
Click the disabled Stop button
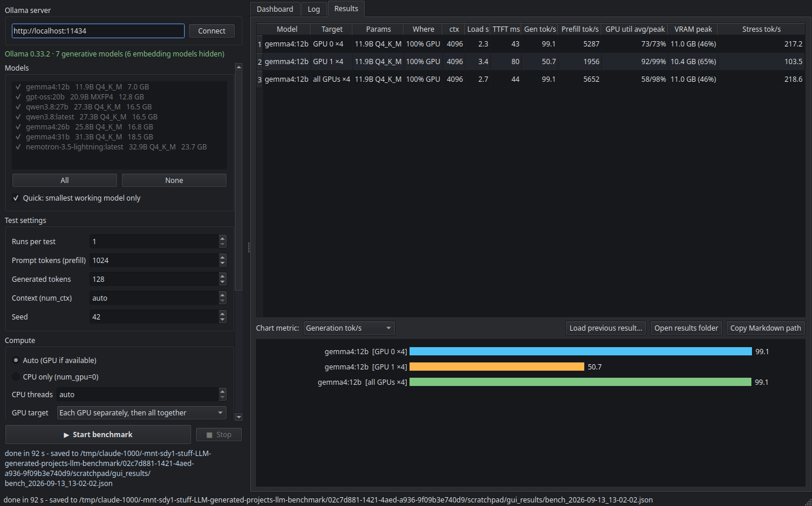click(x=219, y=435)
